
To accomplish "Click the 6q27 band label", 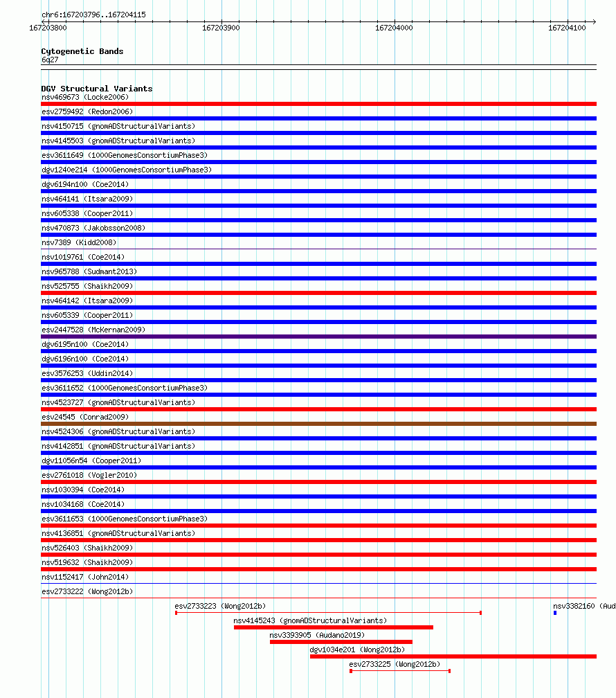I will pyautogui.click(x=50, y=60).
